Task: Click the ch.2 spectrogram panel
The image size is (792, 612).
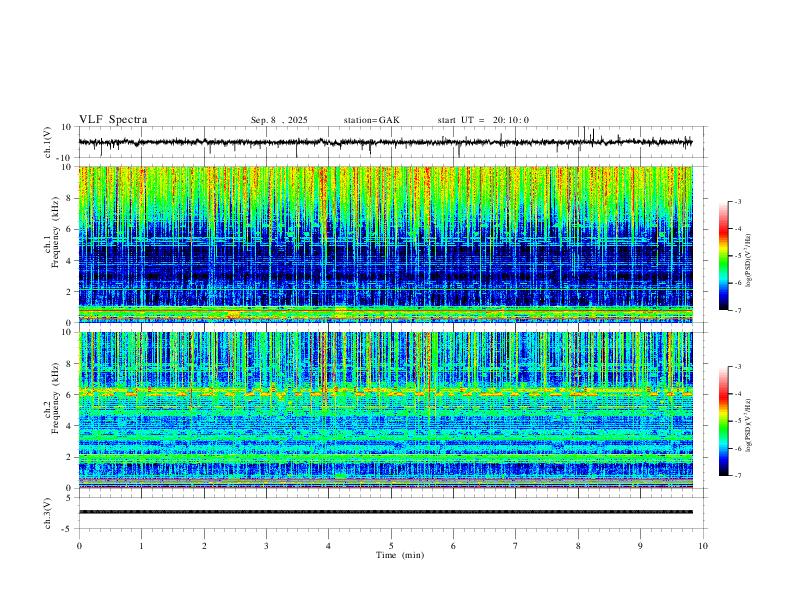Action: click(385, 410)
